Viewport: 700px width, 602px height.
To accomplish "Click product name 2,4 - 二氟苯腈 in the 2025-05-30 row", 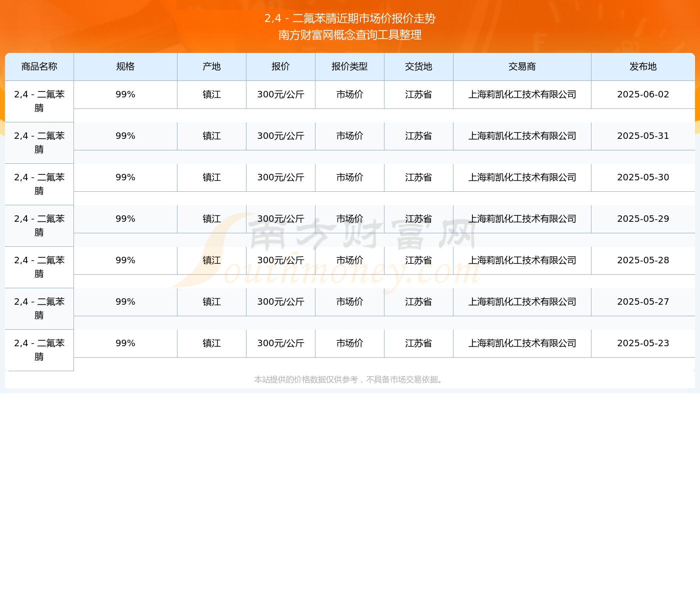I will 39,184.
